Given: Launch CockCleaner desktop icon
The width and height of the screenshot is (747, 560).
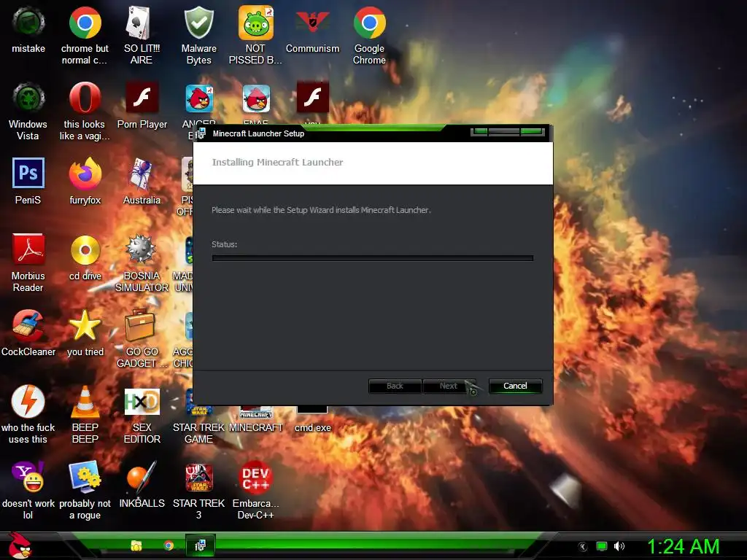Looking at the screenshot, I should pos(28,332).
